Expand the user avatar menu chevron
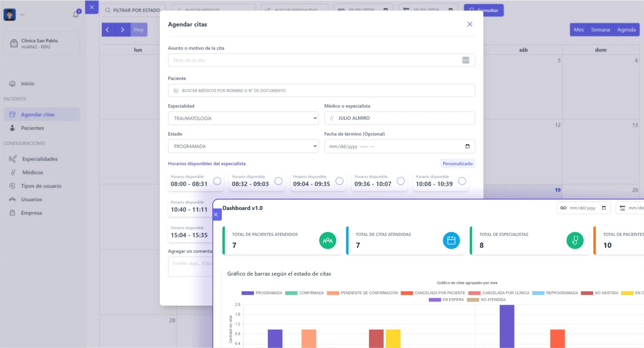Screen dimensions: 644x348 click(x=23, y=15)
